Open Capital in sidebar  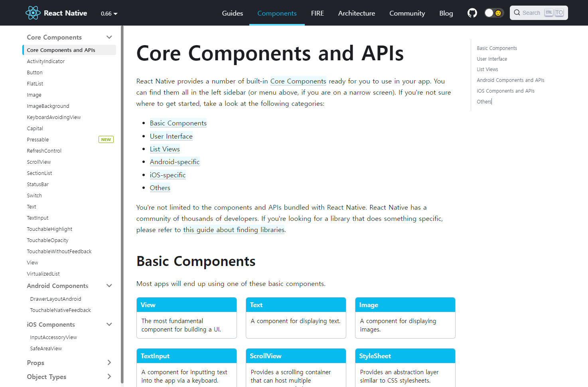pos(35,128)
